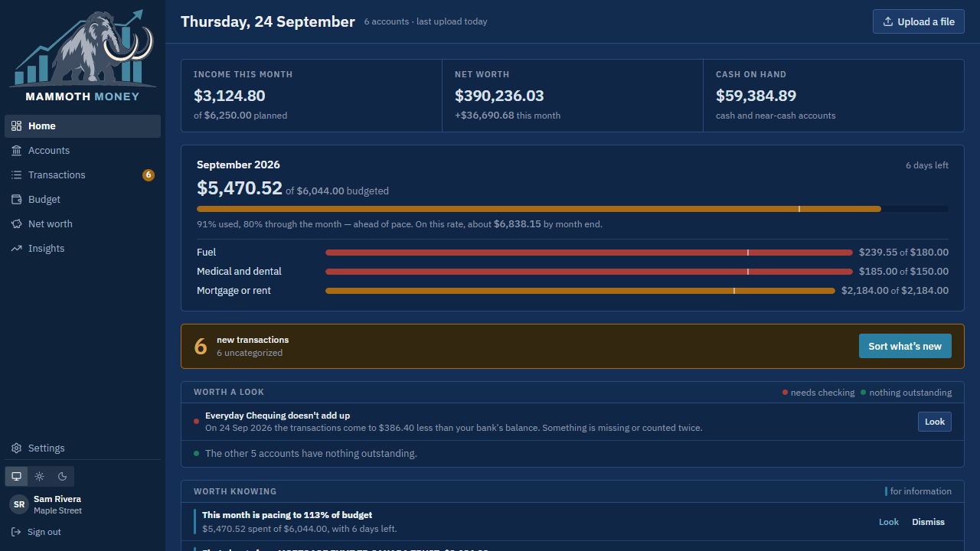Open the Accounts section
Screen dimensions: 980x551
tap(83, 151)
